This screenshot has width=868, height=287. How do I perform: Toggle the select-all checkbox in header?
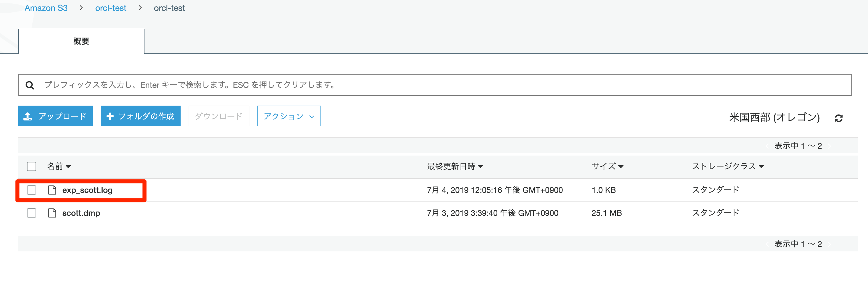coord(32,166)
